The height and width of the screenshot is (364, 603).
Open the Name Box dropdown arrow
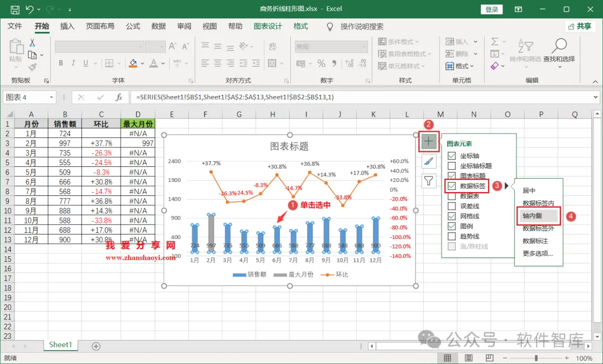click(x=51, y=97)
